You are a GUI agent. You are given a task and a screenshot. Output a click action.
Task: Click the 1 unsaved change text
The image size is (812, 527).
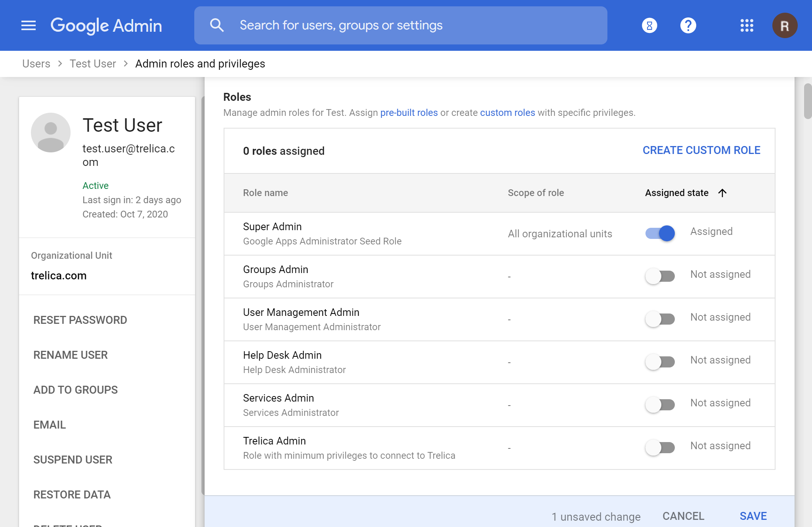coord(596,517)
